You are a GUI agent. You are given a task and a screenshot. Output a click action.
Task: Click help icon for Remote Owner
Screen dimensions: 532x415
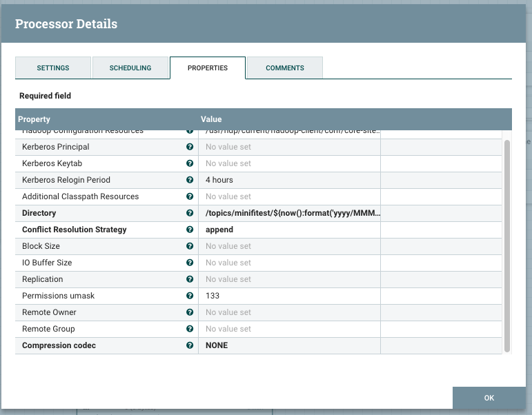click(190, 312)
